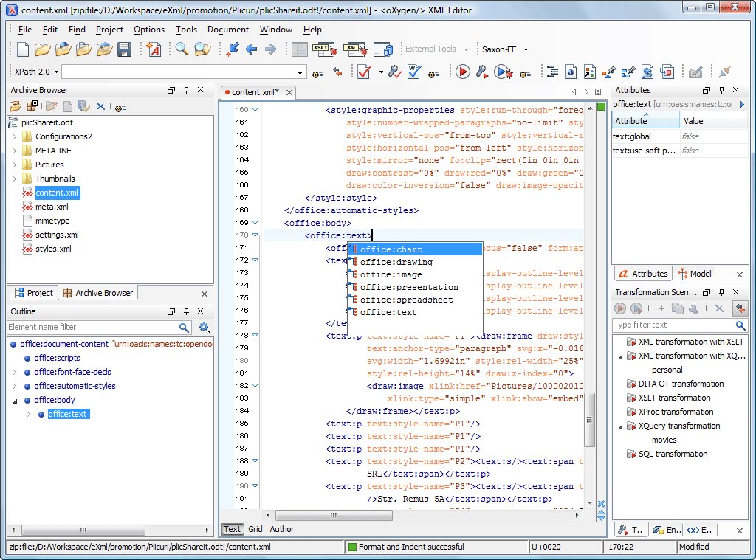Validate the document with the checkmark icon
The height and width of the screenshot is (560, 756).
(x=362, y=71)
